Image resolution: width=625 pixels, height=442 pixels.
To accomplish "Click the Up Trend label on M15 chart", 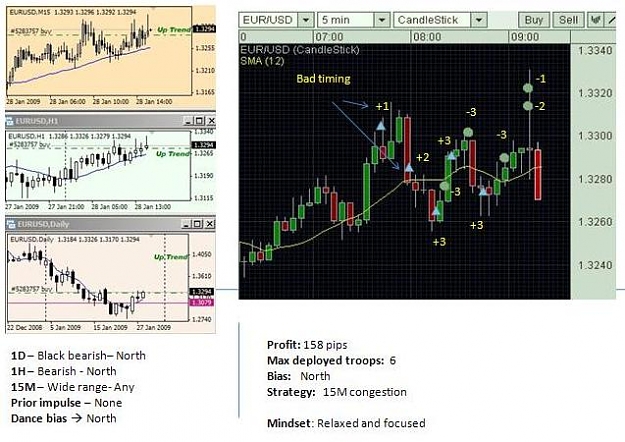I will tap(174, 30).
